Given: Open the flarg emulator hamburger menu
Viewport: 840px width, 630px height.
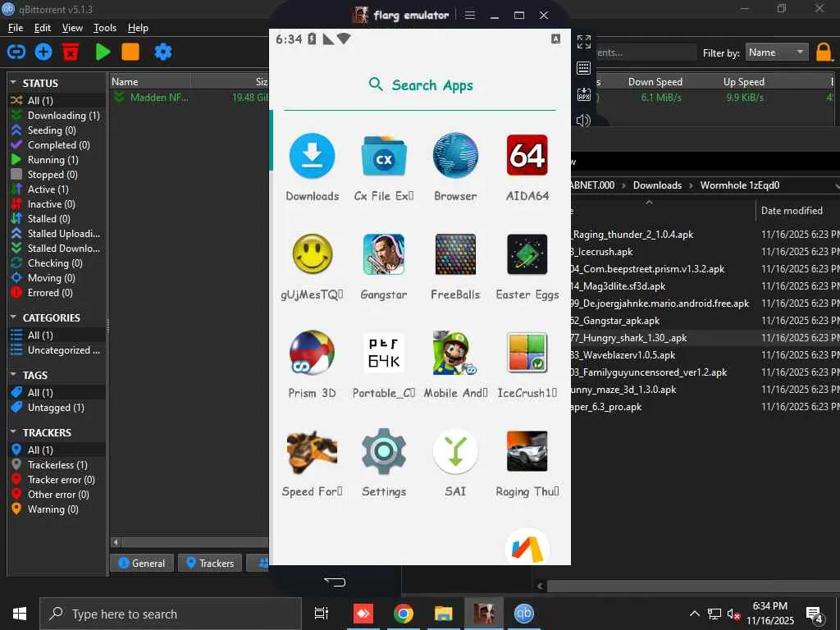Looking at the screenshot, I should (470, 15).
